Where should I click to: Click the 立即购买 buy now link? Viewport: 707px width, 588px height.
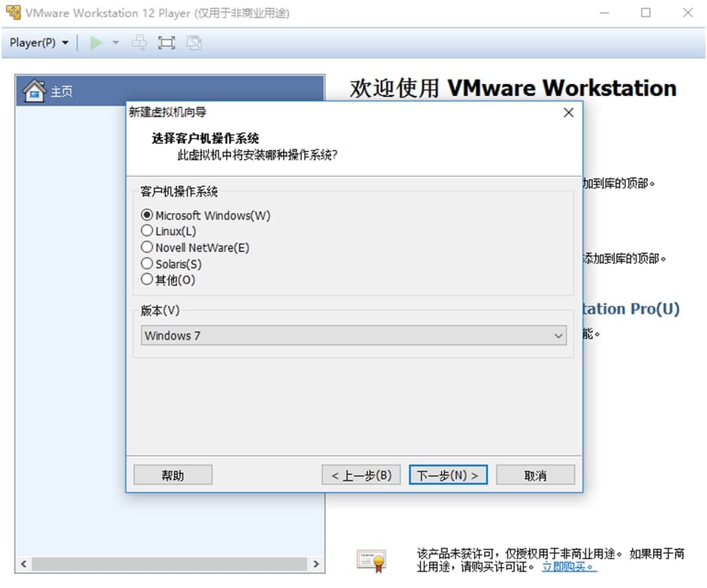point(569,566)
